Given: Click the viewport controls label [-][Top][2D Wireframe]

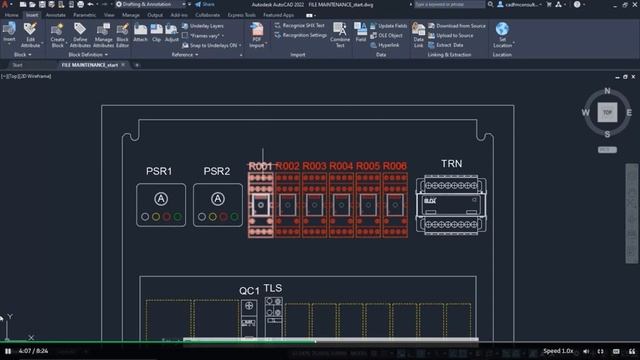Looking at the screenshot, I should click(x=26, y=76).
